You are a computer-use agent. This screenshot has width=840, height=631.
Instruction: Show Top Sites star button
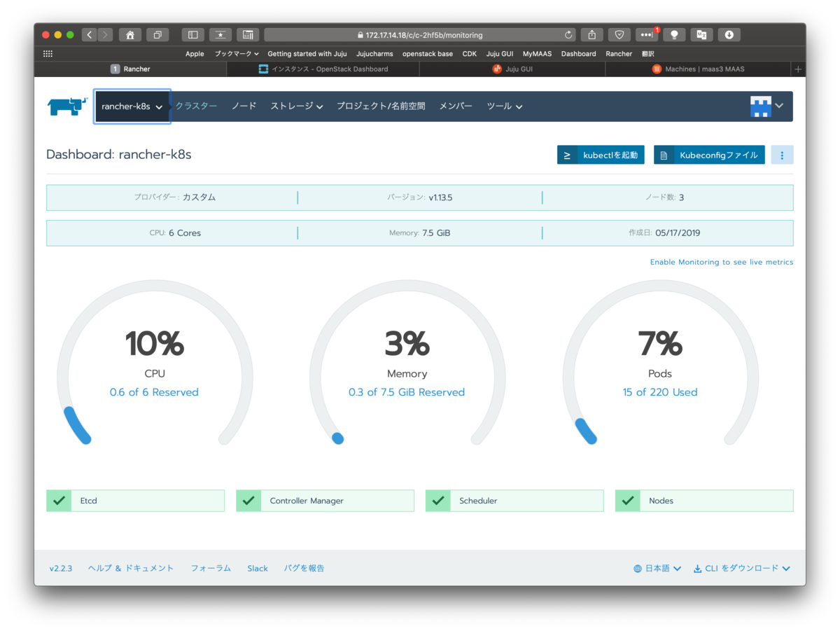point(220,34)
